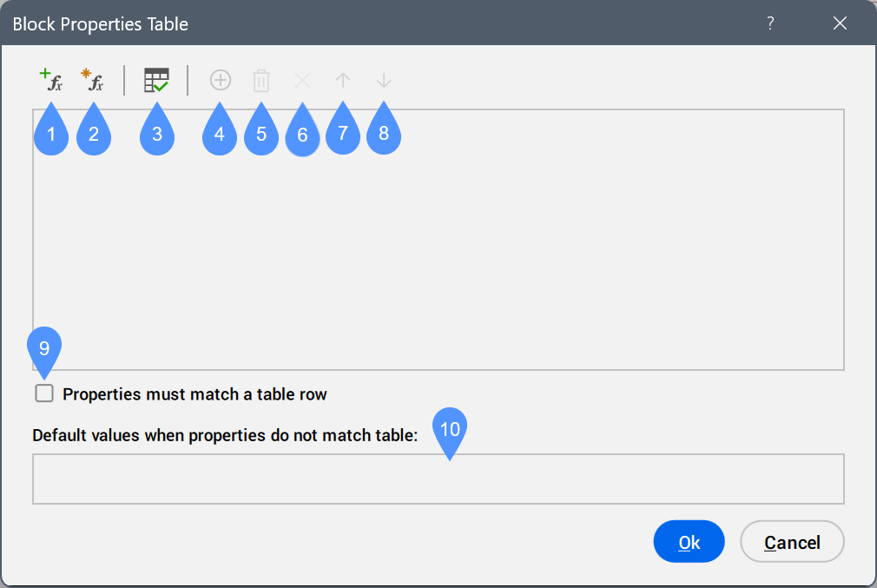Image resolution: width=877 pixels, height=588 pixels.
Task: Enable the Properties must match a table row checkbox
Action: [x=44, y=393]
